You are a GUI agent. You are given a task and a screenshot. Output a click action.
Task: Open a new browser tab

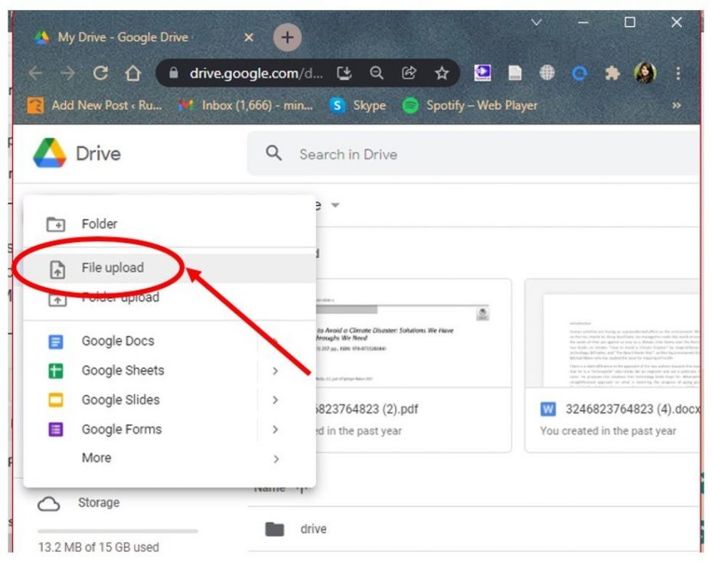[x=287, y=38]
